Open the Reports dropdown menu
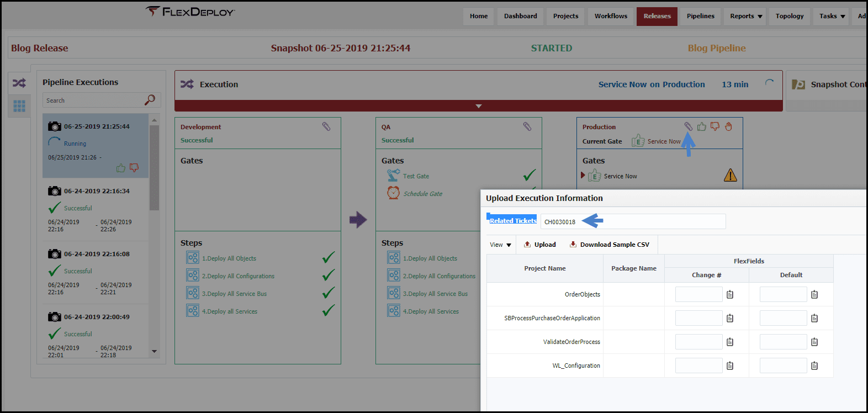868x413 pixels. tap(746, 16)
